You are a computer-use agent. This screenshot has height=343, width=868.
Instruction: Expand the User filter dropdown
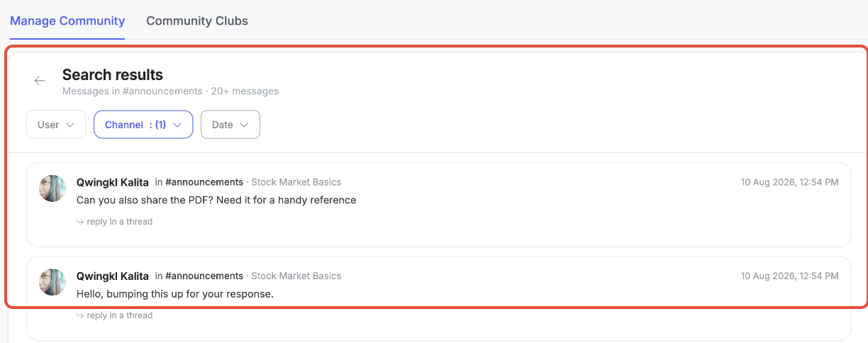(56, 125)
